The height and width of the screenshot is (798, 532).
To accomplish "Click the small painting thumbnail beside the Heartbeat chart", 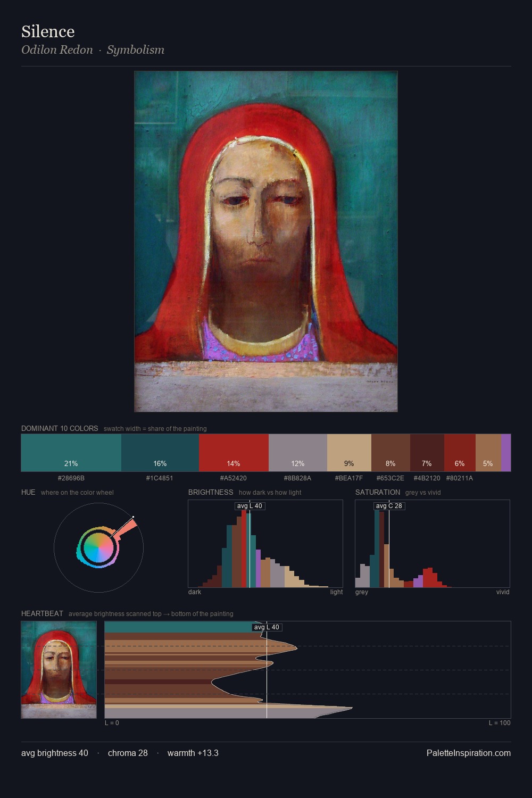I will pyautogui.click(x=59, y=670).
